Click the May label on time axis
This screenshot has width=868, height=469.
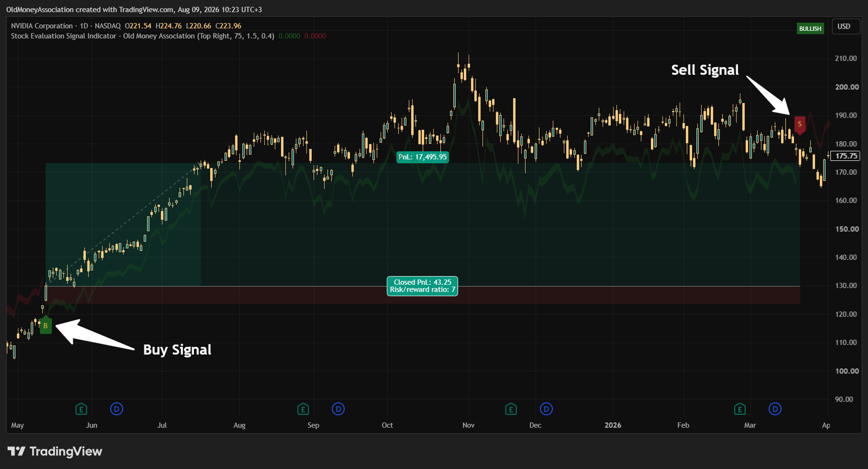pos(18,425)
